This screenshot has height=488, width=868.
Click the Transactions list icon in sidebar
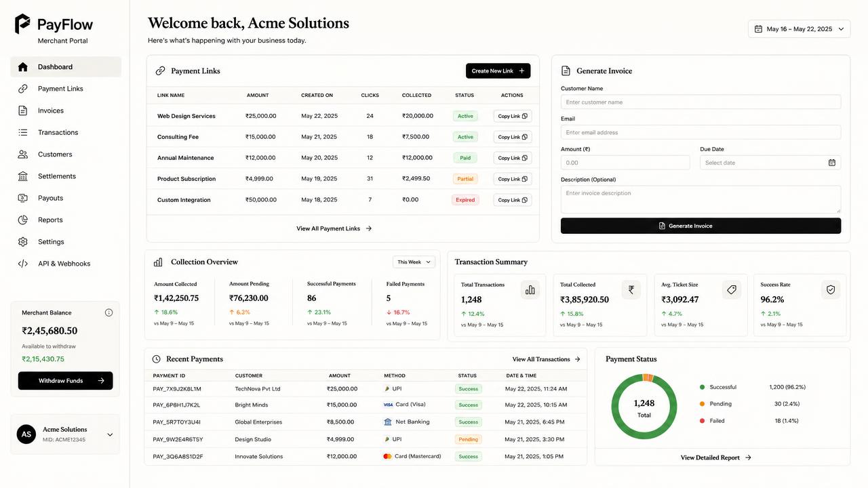(23, 132)
